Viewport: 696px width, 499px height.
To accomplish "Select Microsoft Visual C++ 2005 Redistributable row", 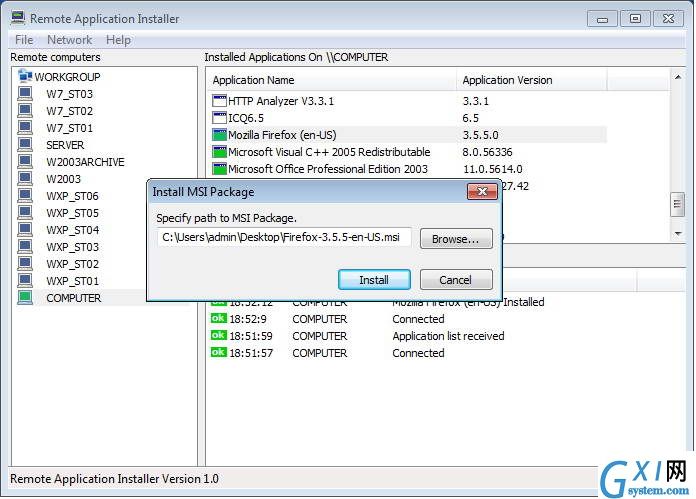I will 408,152.
